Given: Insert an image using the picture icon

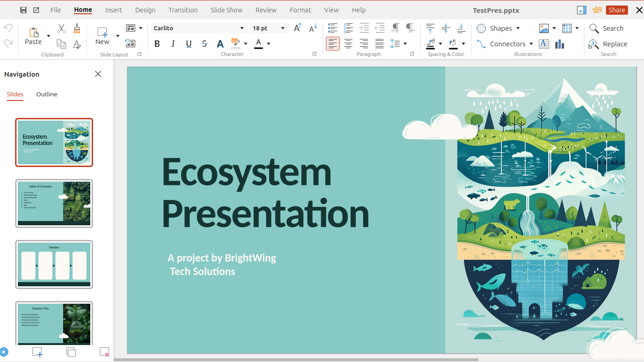Looking at the screenshot, I should 544,28.
